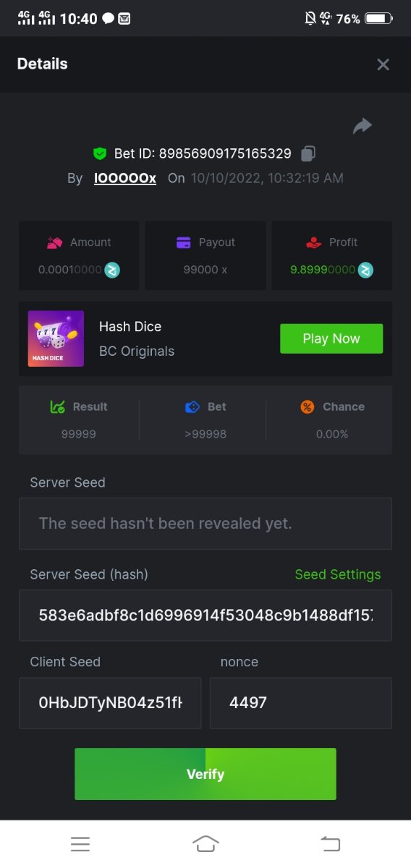Select the Client Seed field
The height and width of the screenshot is (868, 411).
[x=111, y=702]
